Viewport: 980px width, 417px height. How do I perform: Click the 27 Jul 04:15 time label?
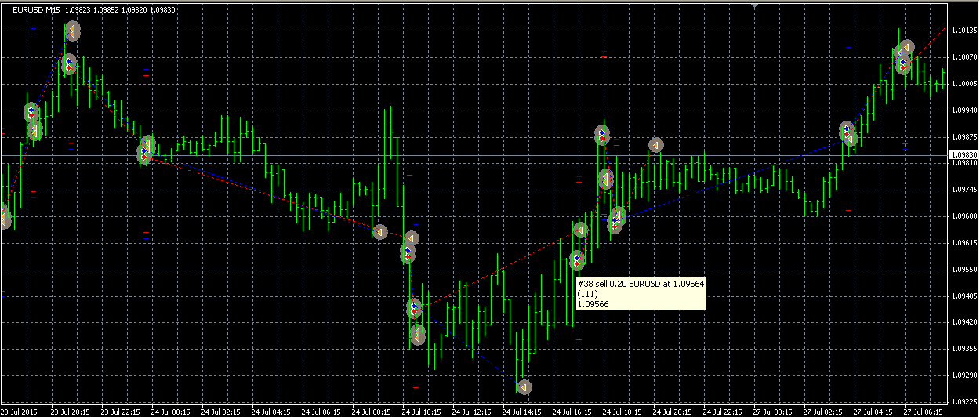873,412
